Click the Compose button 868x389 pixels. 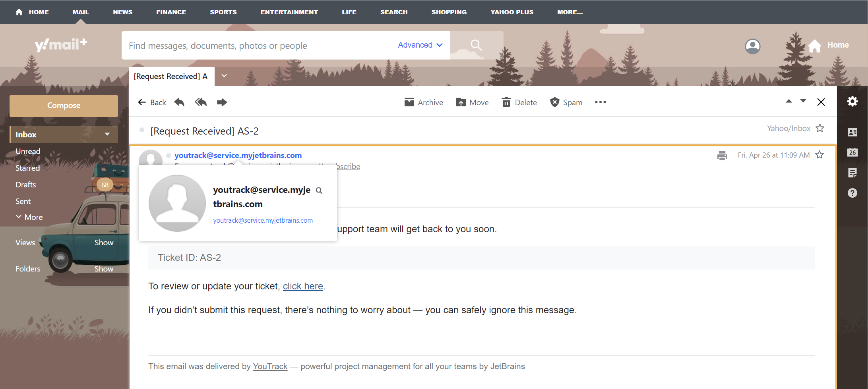pos(63,105)
